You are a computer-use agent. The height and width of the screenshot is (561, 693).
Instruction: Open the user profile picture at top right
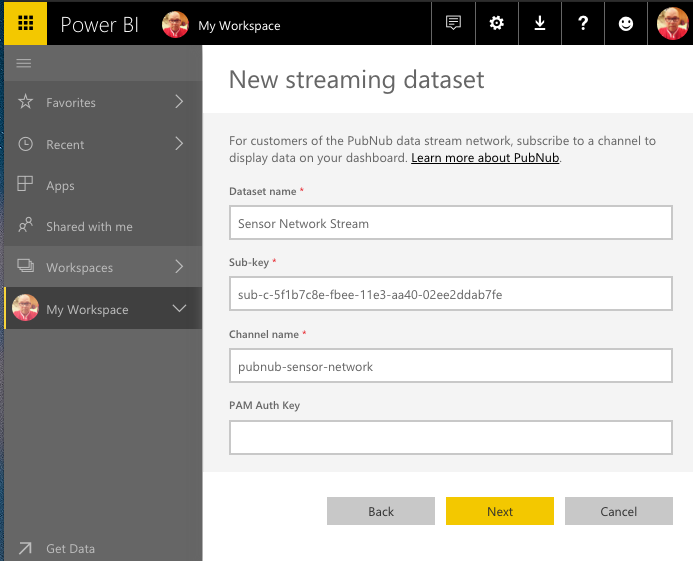672,23
